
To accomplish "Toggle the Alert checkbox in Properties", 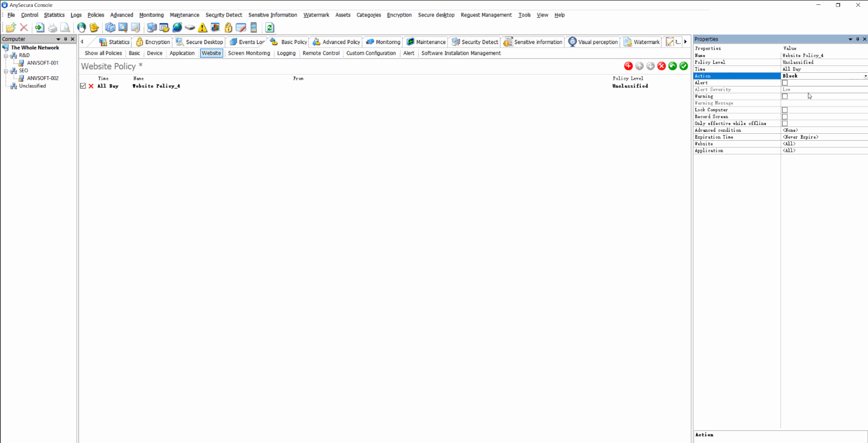I will 785,83.
